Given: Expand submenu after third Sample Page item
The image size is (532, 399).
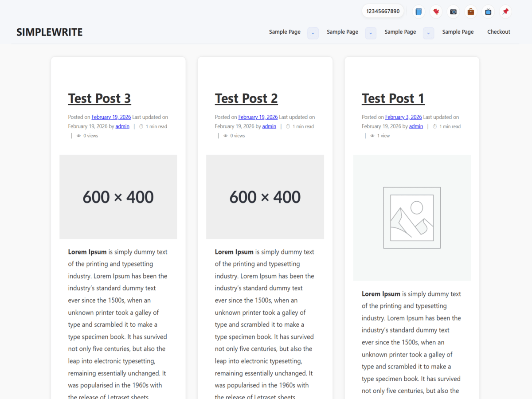Looking at the screenshot, I should (x=428, y=33).
